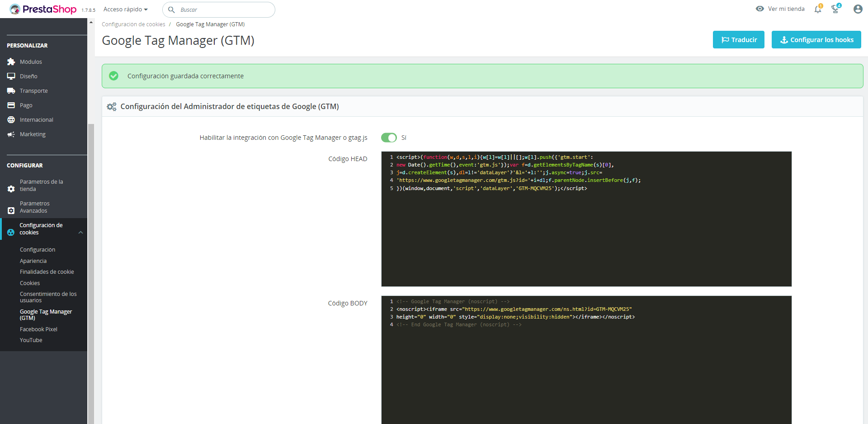Click the Internacional globe icon
The height and width of the screenshot is (424, 868).
click(x=11, y=120)
